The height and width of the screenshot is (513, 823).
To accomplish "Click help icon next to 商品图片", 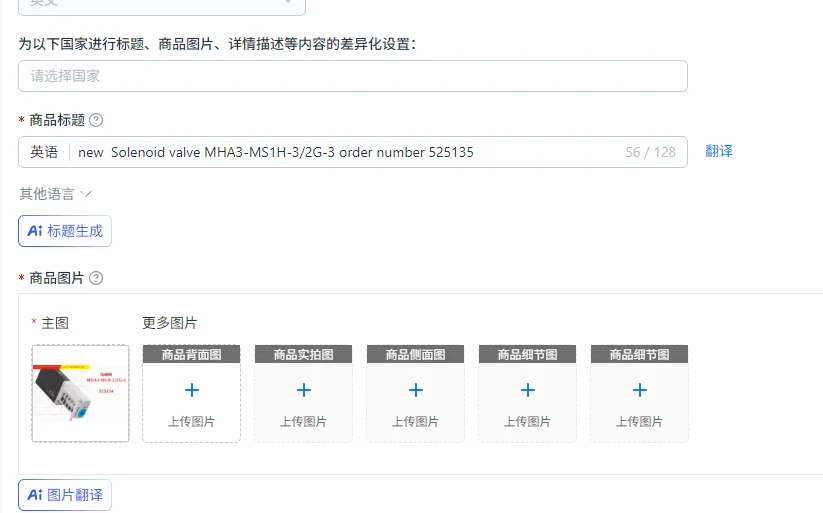I will point(96,278).
